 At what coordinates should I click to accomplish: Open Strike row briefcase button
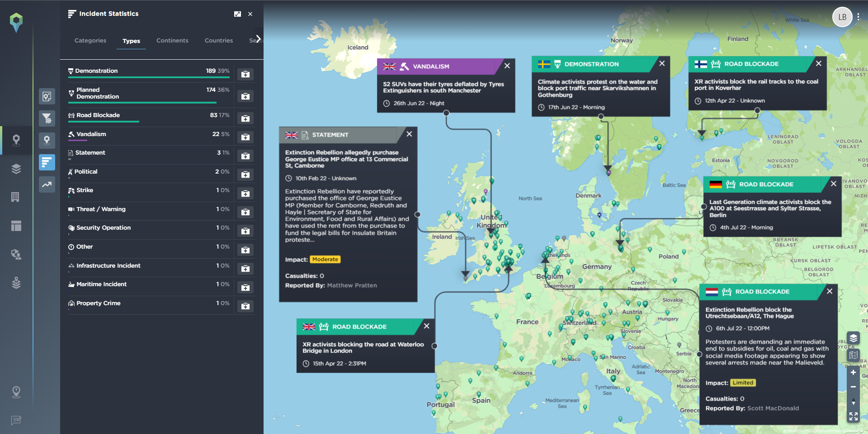tap(245, 193)
